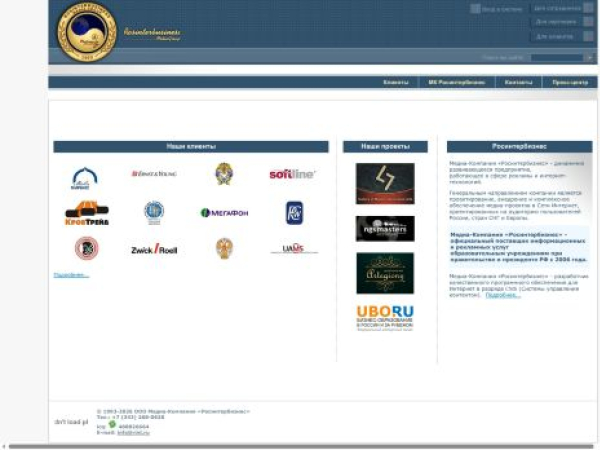Open the Для партнеров section

(556, 22)
